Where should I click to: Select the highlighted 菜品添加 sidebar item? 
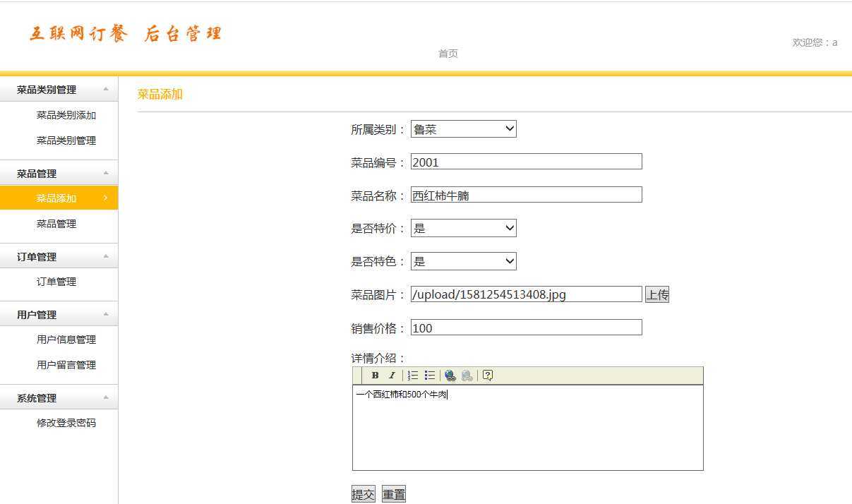pyautogui.click(x=59, y=198)
